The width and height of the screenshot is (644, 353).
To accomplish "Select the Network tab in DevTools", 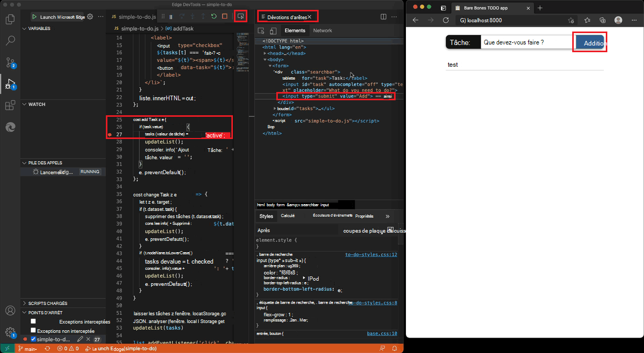I will 323,30.
